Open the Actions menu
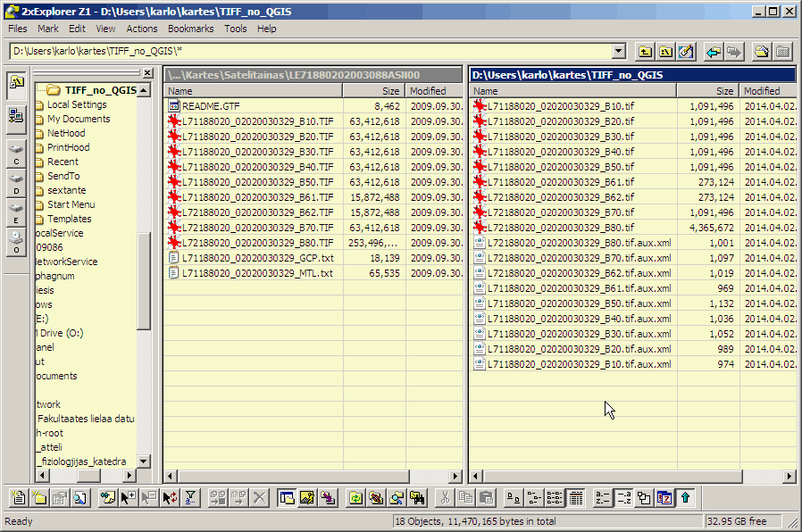802x532 pixels. (x=142, y=29)
